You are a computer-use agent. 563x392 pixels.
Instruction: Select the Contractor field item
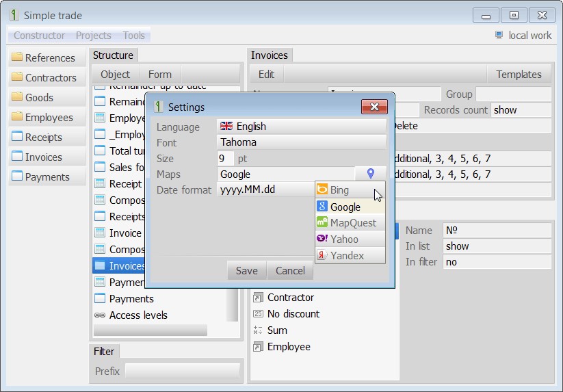point(290,298)
